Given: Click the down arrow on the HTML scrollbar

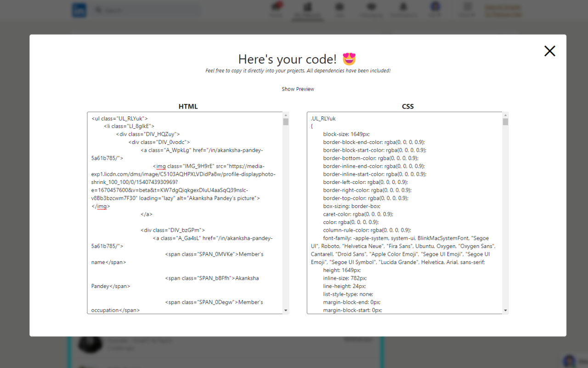Looking at the screenshot, I should coord(286,310).
